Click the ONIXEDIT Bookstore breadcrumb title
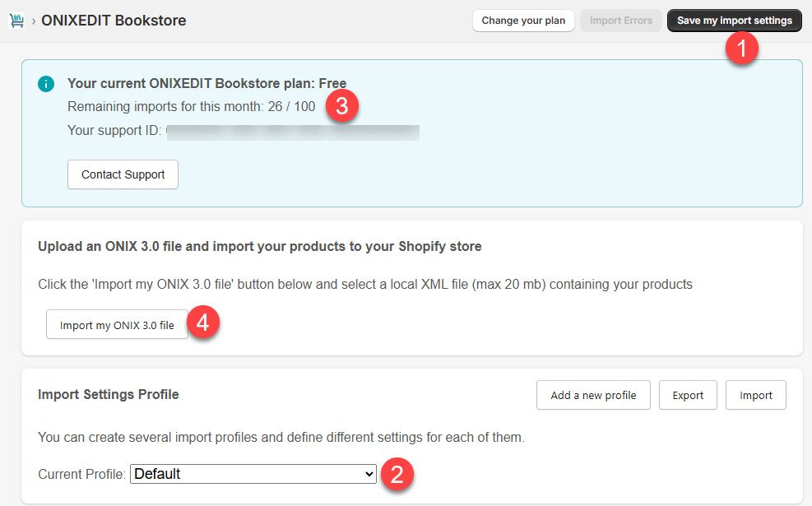This screenshot has height=506, width=812. (114, 21)
